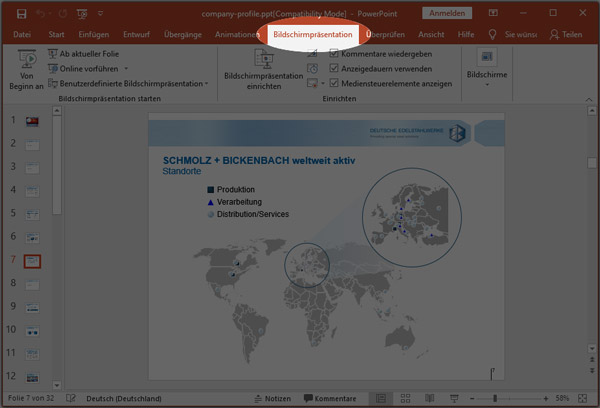
Task: Click the Redo icon in quick access
Action: click(x=63, y=14)
